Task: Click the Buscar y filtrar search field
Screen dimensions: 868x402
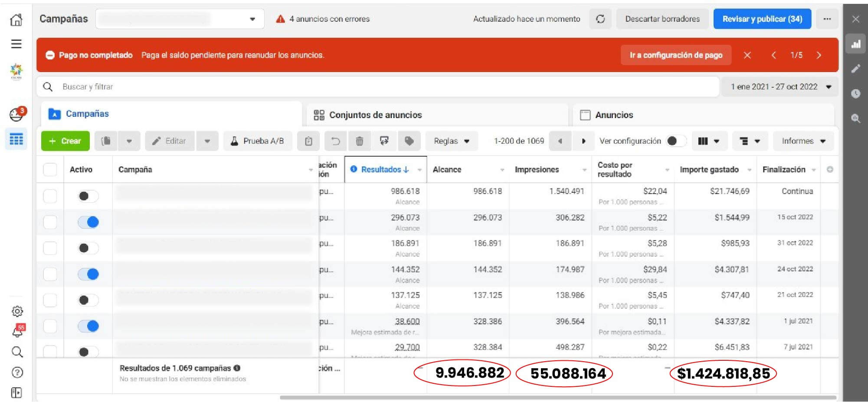Action: (x=377, y=87)
